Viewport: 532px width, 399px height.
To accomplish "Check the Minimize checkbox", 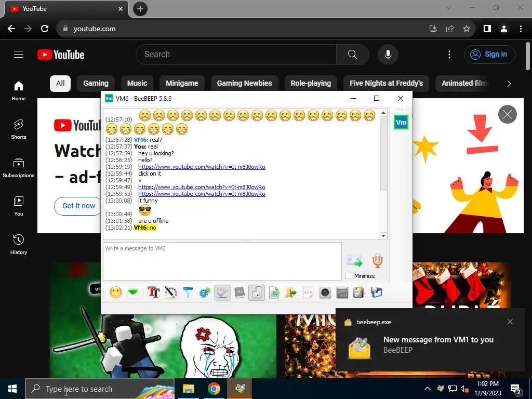I will click(x=349, y=275).
